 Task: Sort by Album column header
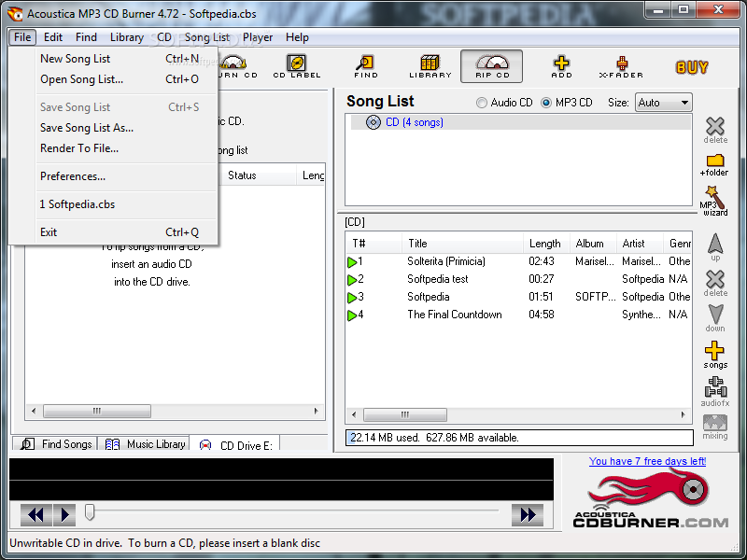tap(593, 244)
